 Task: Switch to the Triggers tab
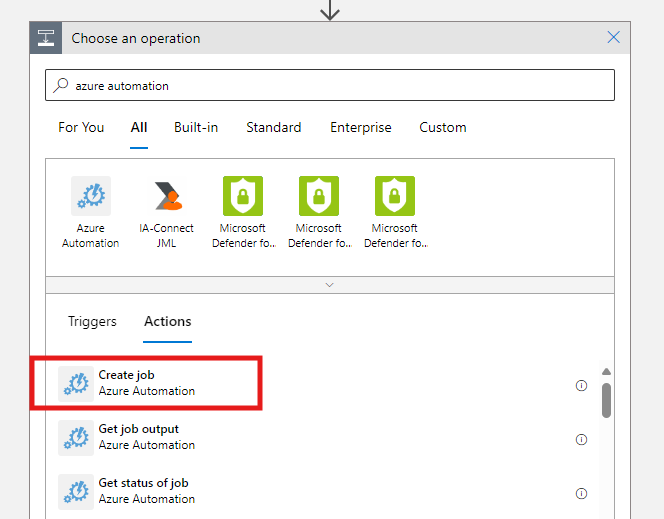pyautogui.click(x=92, y=321)
